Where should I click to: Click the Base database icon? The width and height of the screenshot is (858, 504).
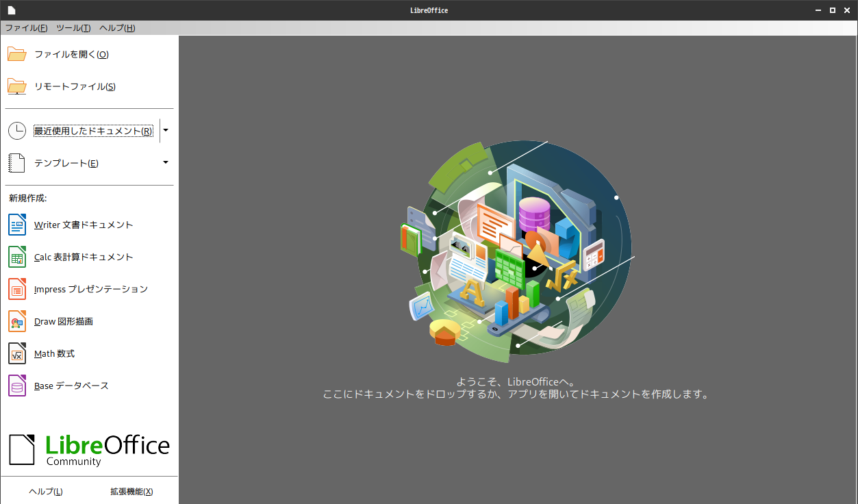pyautogui.click(x=17, y=386)
